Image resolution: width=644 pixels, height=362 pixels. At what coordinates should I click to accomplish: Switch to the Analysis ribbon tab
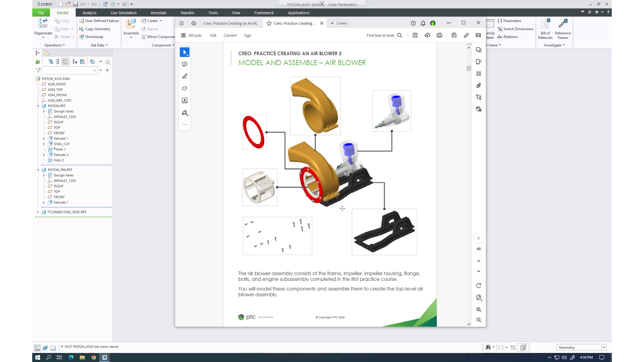tap(89, 13)
